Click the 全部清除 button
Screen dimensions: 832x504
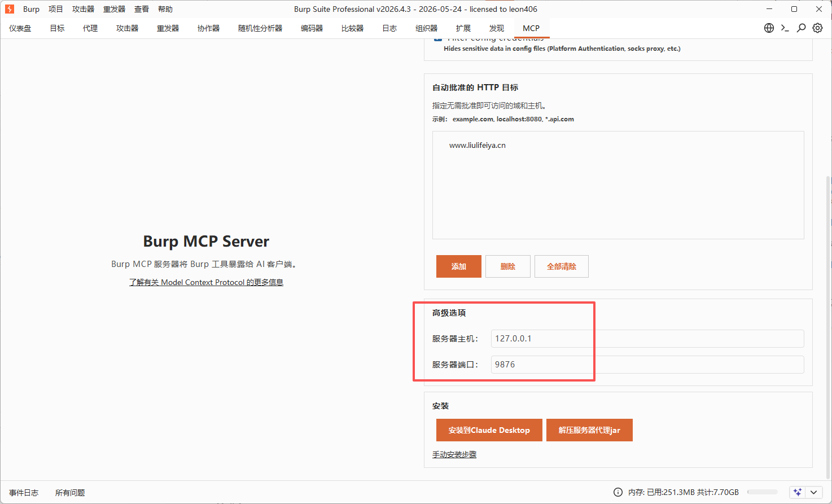562,266
